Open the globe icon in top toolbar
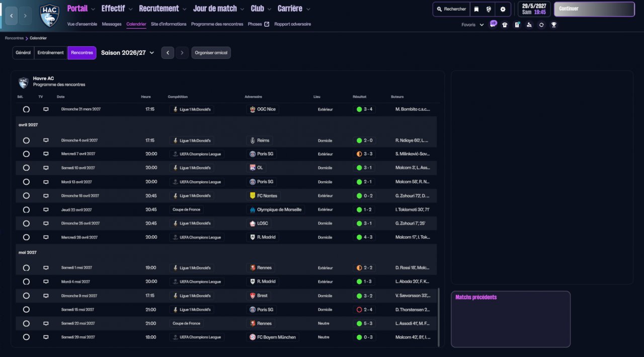 pos(489,9)
